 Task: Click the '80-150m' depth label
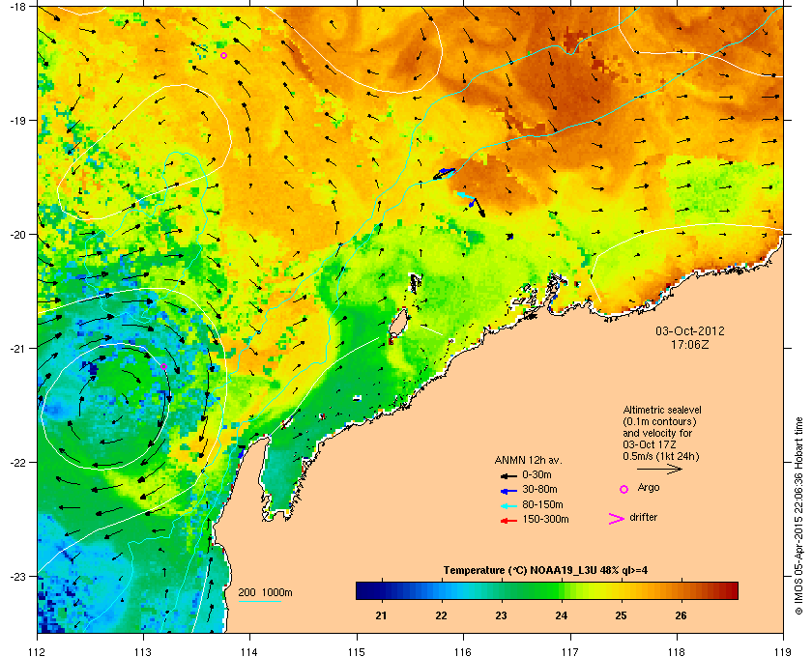(x=542, y=504)
